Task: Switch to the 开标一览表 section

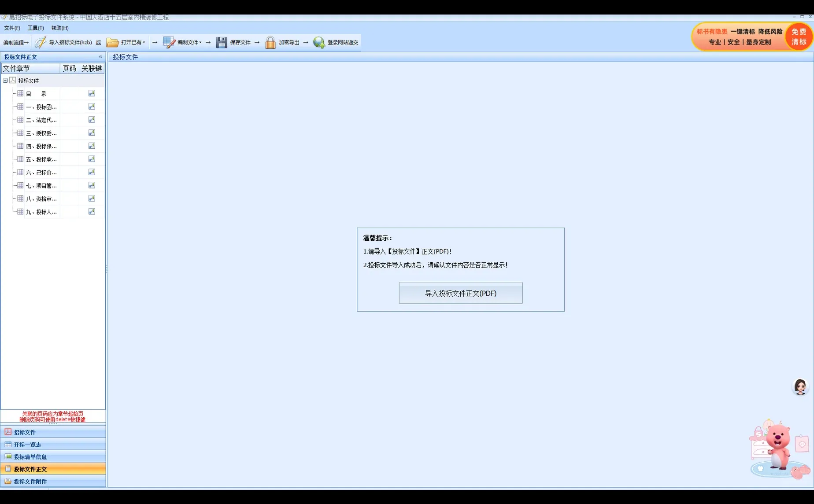Action: coord(53,445)
